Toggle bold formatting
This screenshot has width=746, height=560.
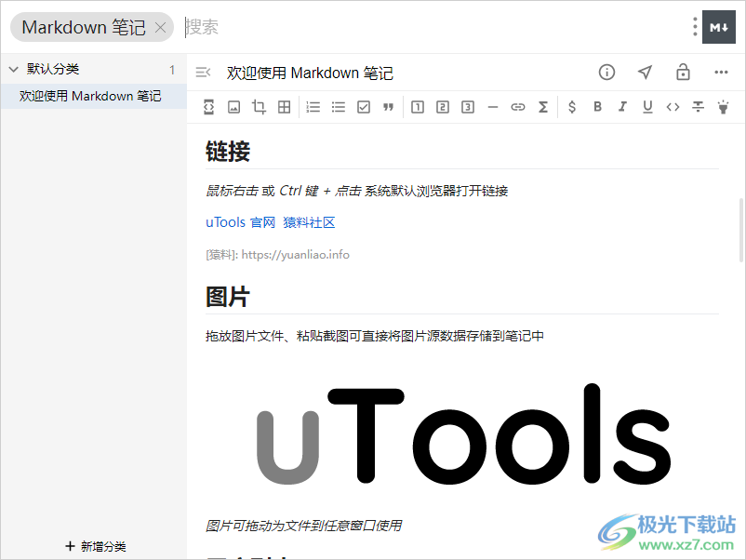597,107
